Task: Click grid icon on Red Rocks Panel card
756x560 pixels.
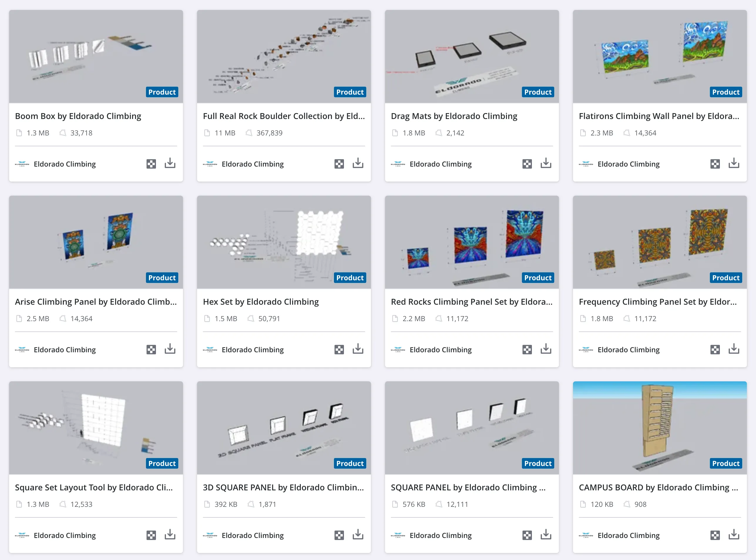Action: coord(527,350)
